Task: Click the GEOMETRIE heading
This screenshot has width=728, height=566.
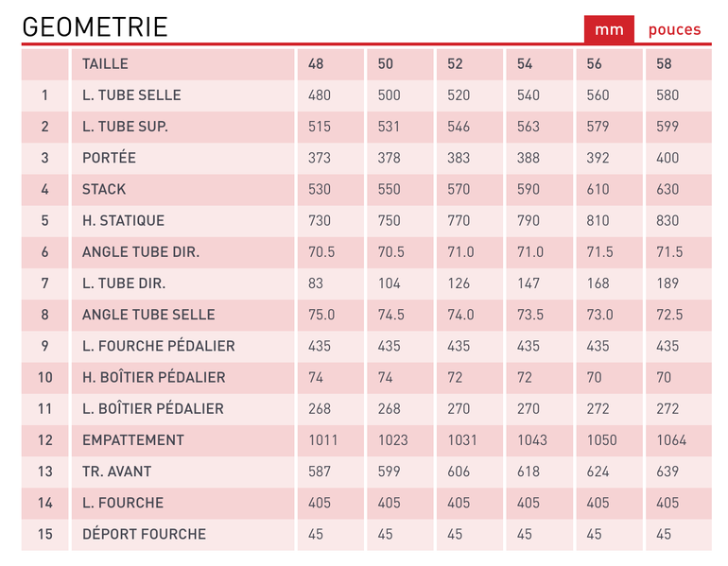Action: (x=95, y=26)
